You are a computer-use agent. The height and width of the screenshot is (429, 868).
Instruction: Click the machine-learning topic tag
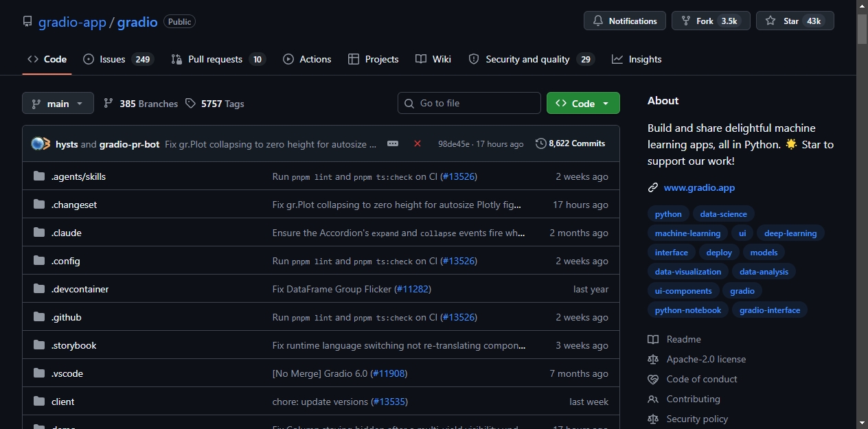[x=687, y=233]
